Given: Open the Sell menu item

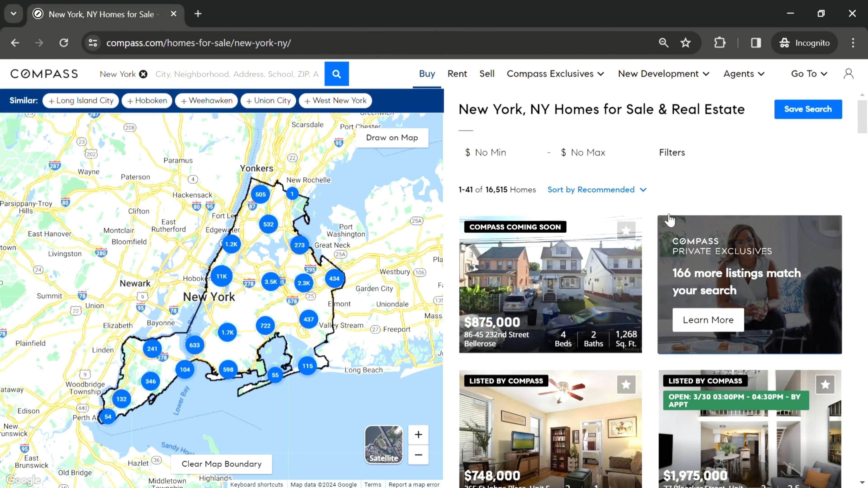Looking at the screenshot, I should [x=487, y=74].
